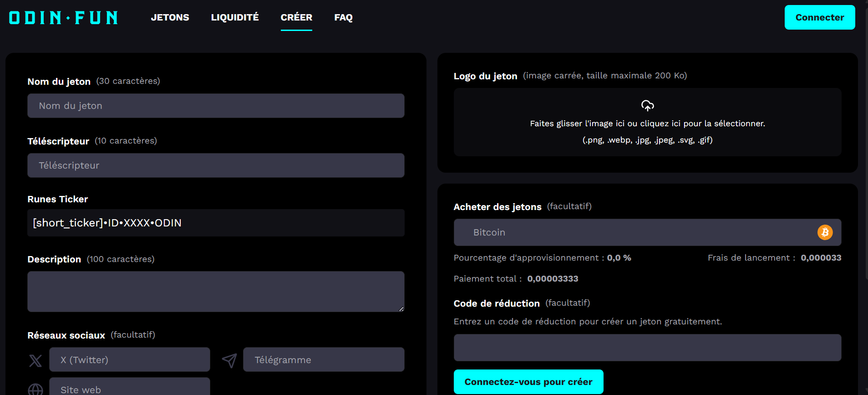Click the 'Runes Ticker' label
The image size is (868, 395).
pos(58,199)
